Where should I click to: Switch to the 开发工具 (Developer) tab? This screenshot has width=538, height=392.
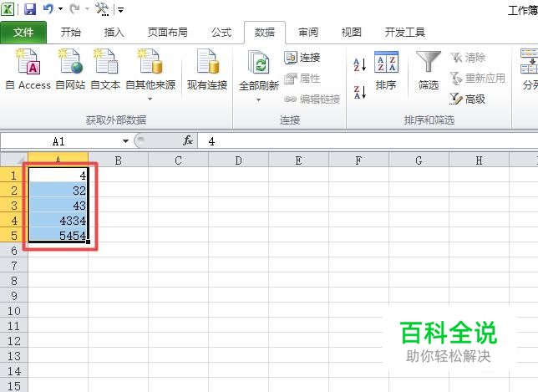405,33
